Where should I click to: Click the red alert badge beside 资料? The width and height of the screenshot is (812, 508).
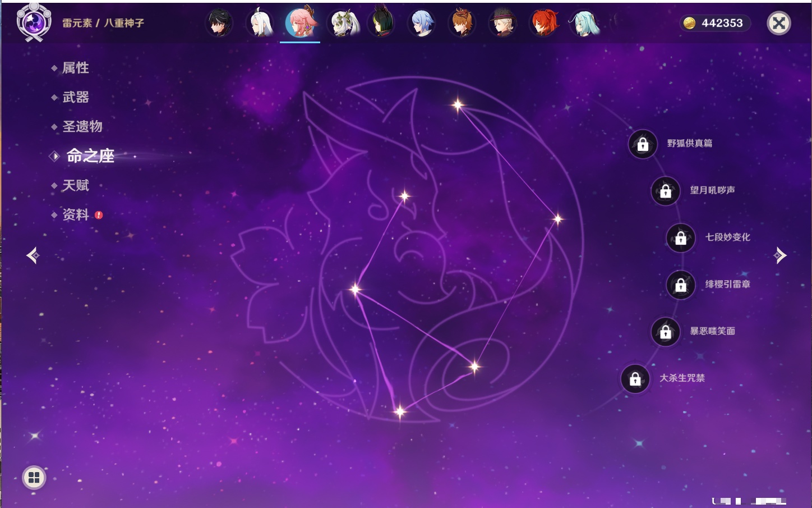pyautogui.click(x=99, y=215)
